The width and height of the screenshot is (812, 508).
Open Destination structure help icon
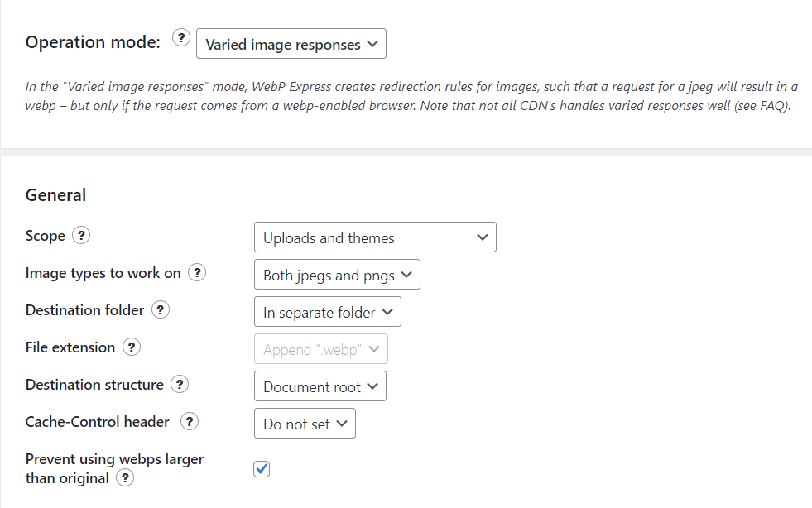click(180, 385)
